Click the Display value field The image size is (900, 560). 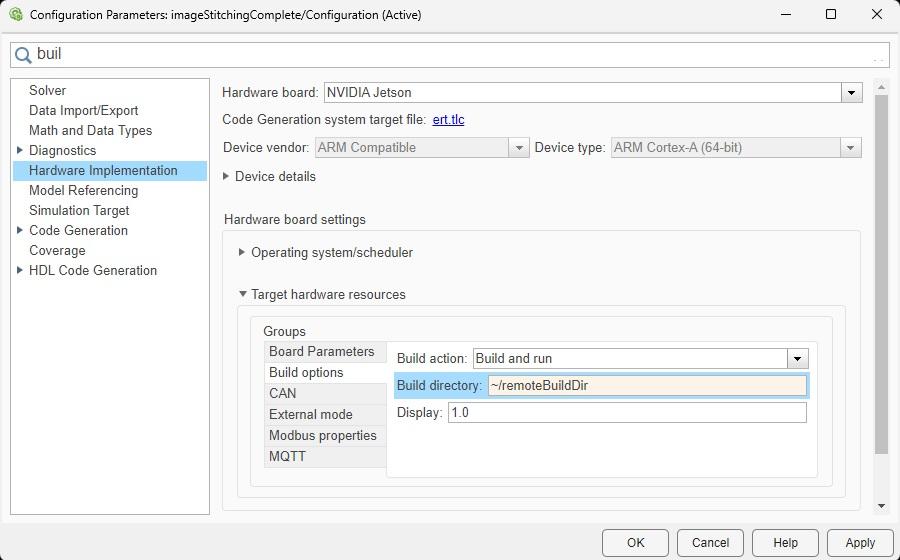point(627,413)
